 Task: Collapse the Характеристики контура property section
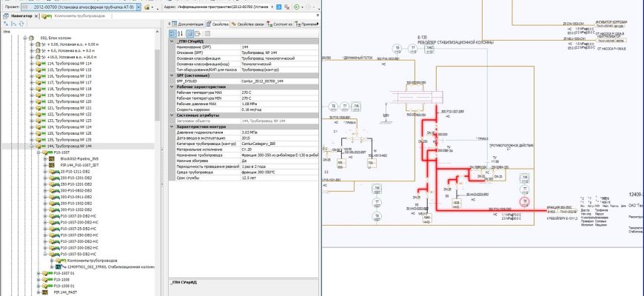tap(172, 125)
